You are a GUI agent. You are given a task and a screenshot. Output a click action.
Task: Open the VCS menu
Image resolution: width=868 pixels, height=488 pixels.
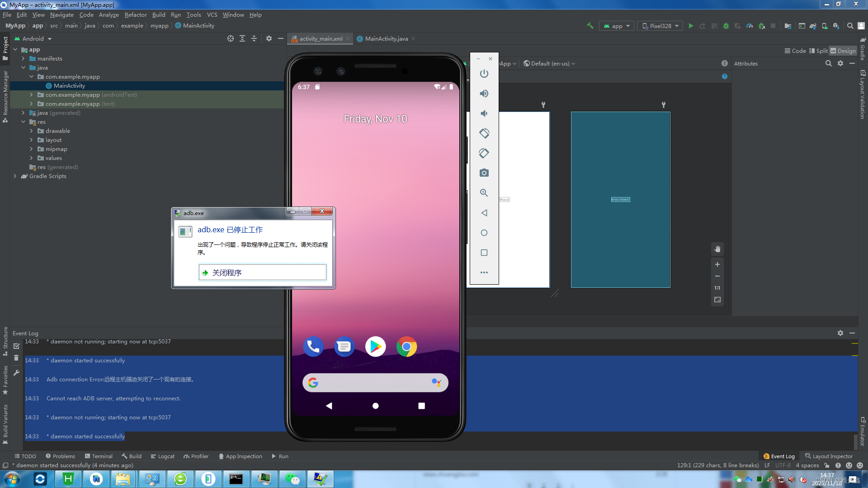212,14
